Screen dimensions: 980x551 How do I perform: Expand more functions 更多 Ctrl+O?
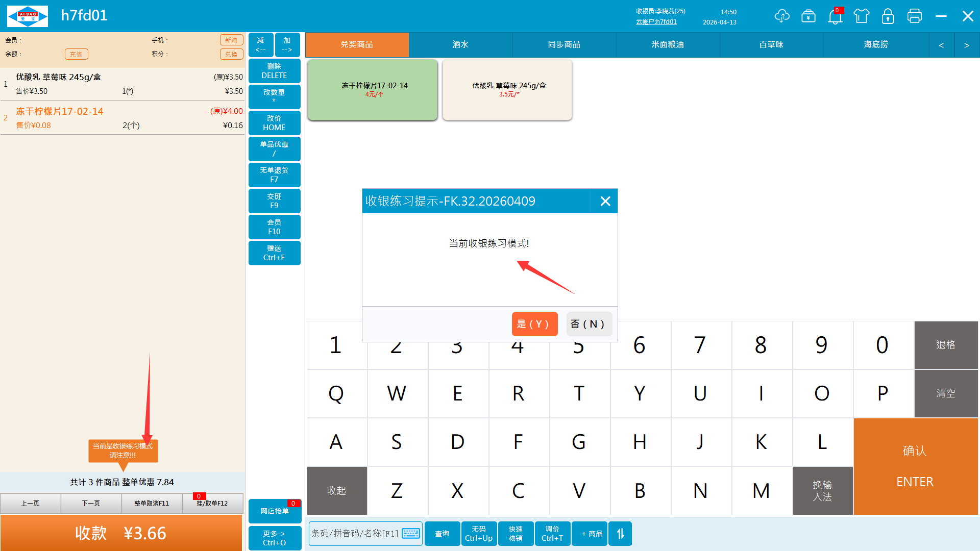(275, 538)
